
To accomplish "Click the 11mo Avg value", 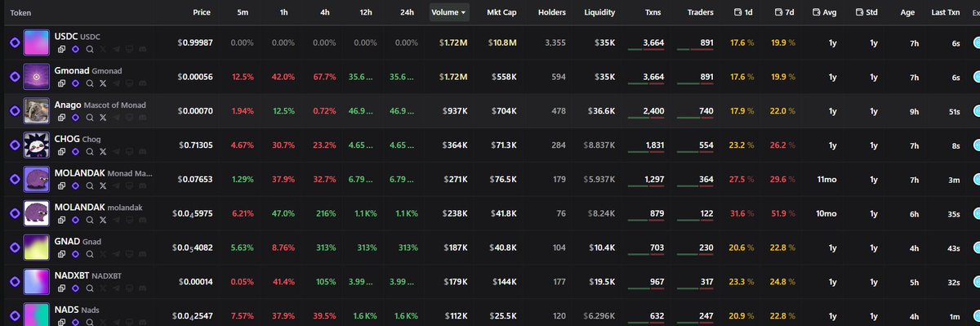I will tap(826, 180).
